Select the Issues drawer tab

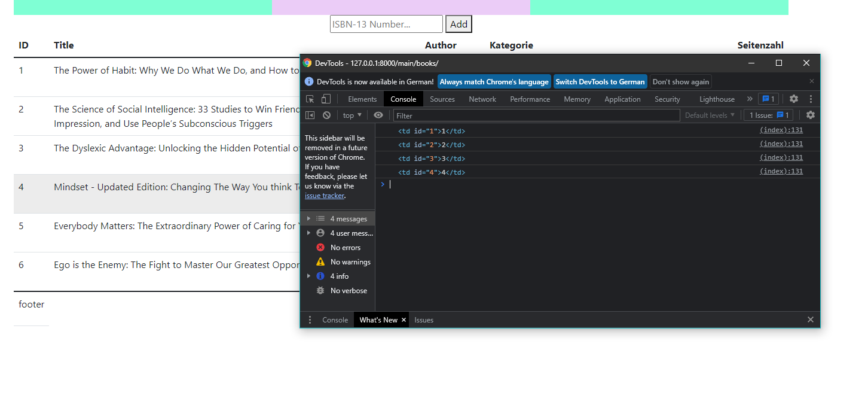(x=424, y=320)
